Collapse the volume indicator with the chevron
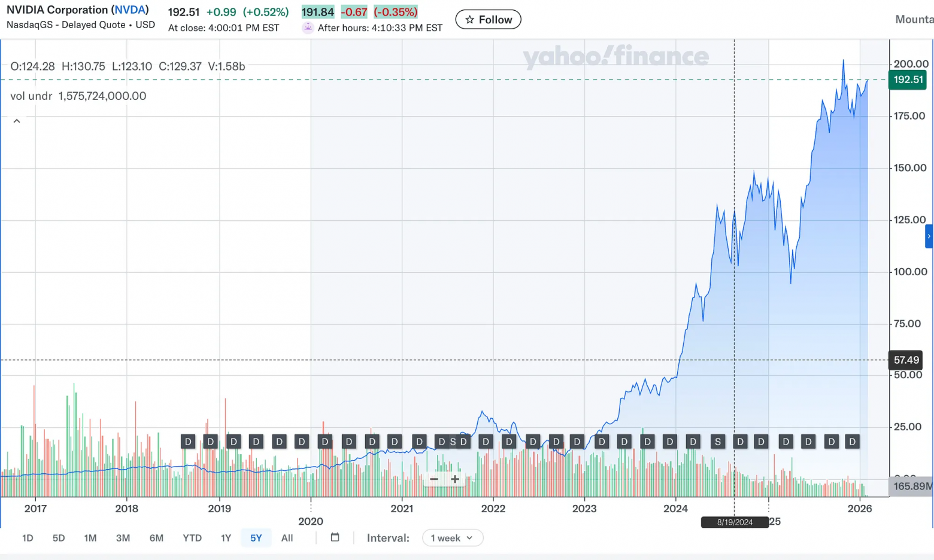This screenshot has width=934, height=560. tap(16, 120)
